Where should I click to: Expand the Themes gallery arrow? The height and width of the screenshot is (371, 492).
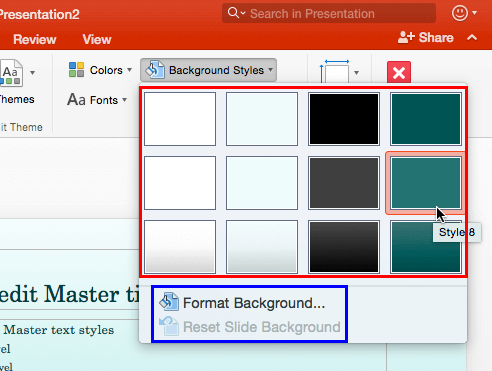32,72
